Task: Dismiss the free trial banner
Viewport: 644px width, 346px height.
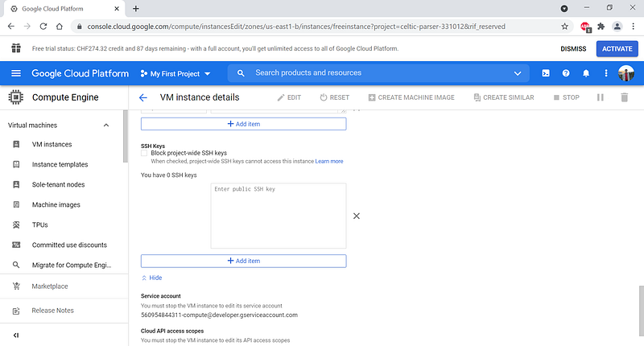Action: [x=573, y=48]
